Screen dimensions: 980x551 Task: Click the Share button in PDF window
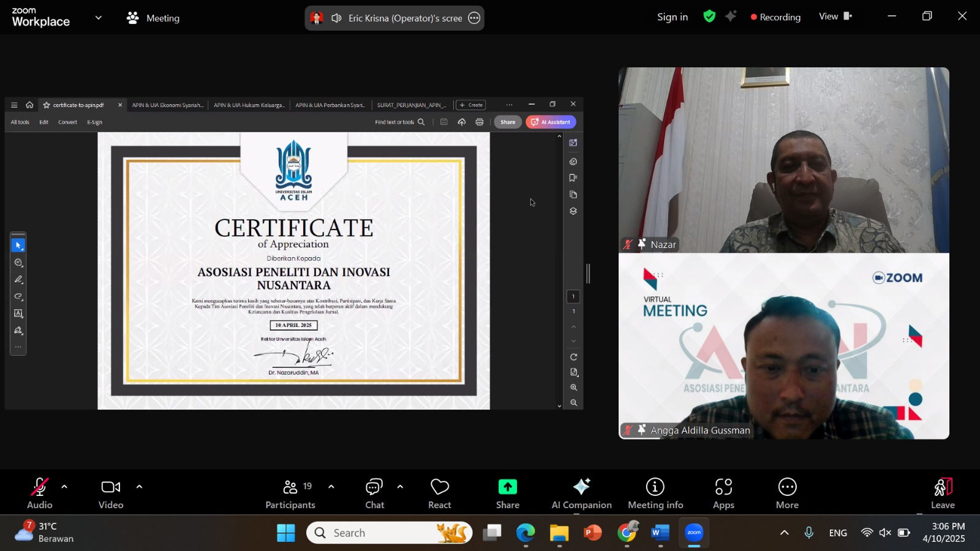point(508,122)
